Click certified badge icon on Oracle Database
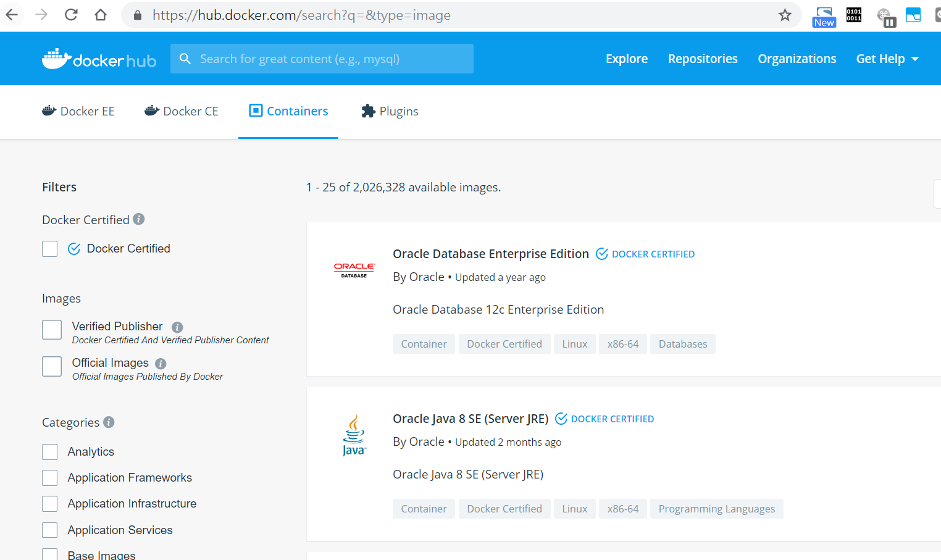The image size is (941, 560). [602, 254]
